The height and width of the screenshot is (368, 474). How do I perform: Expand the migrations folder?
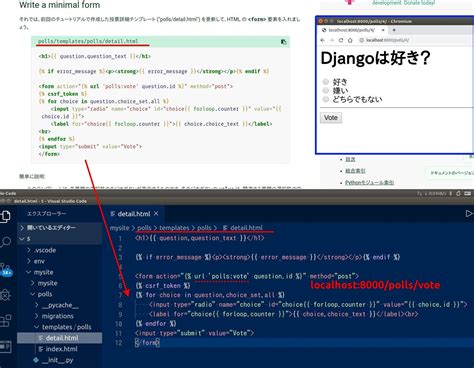(59, 316)
